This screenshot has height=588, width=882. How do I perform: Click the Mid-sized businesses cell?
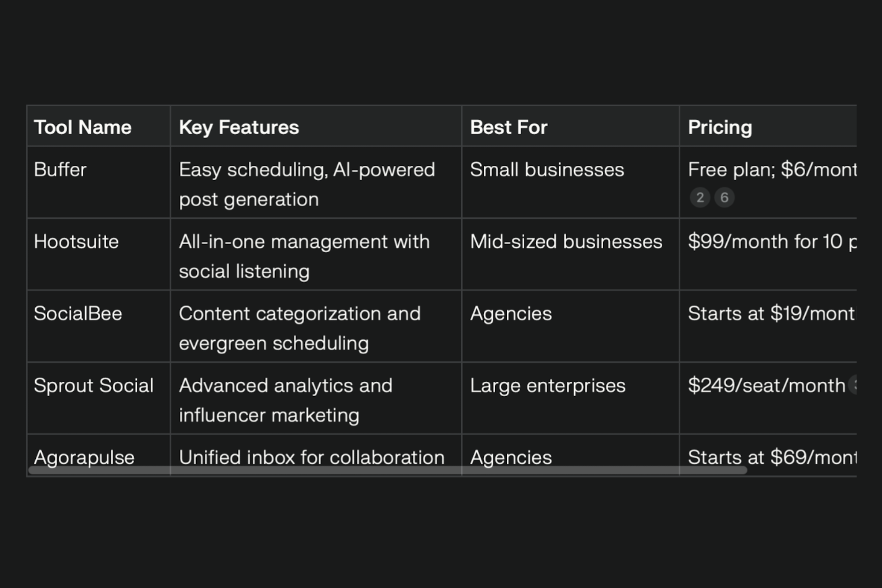(566, 242)
